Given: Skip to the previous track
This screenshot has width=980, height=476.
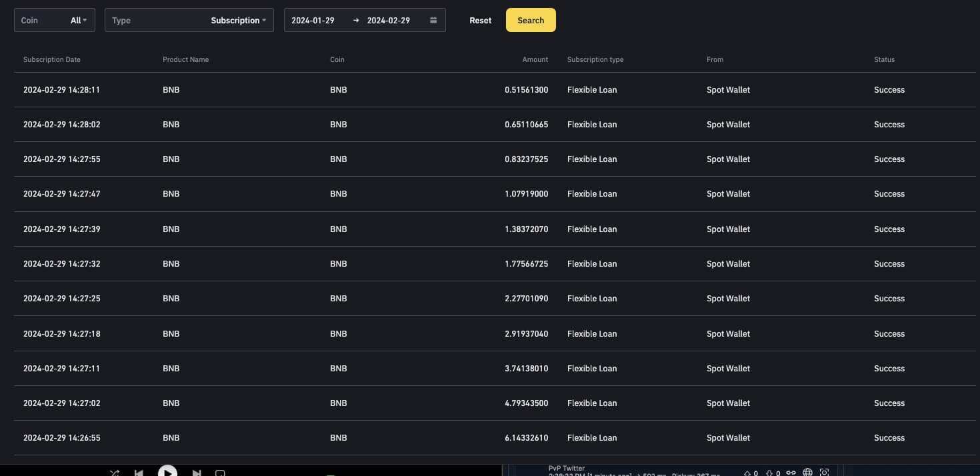Looking at the screenshot, I should (x=139, y=473).
